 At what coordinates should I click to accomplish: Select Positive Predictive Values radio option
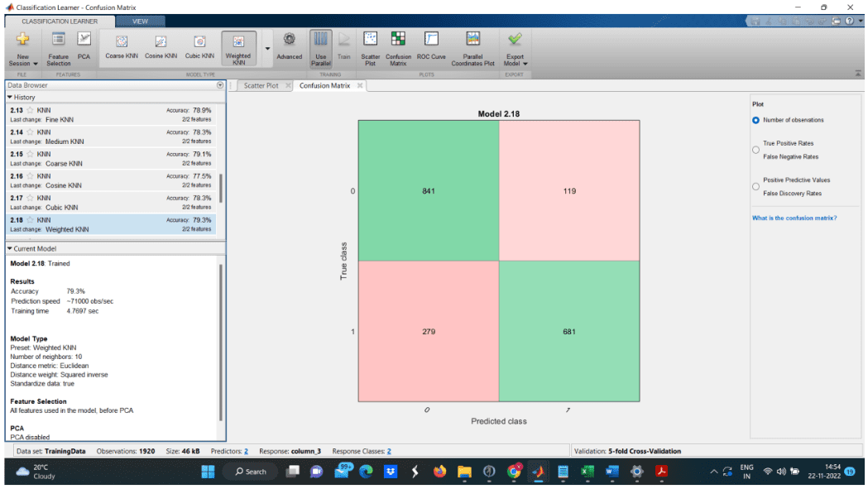coord(755,187)
